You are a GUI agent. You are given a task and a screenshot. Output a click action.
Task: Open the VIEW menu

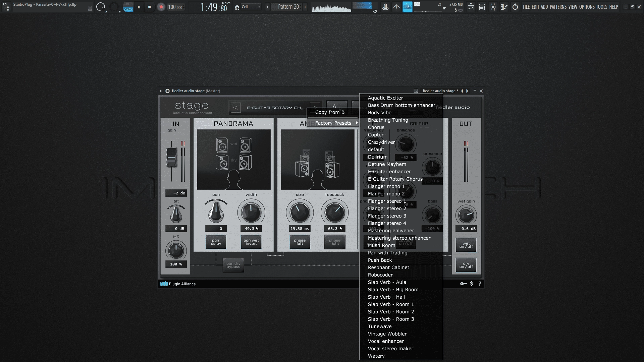point(573,7)
